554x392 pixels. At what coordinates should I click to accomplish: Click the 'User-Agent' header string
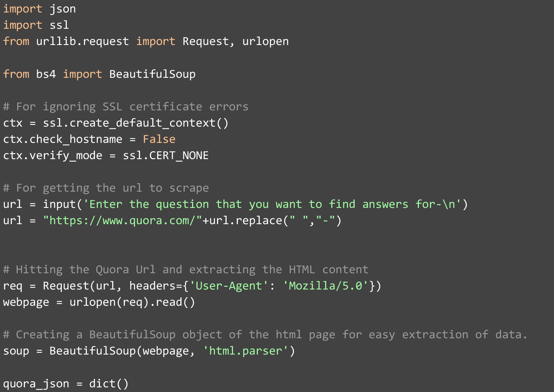[229, 286]
